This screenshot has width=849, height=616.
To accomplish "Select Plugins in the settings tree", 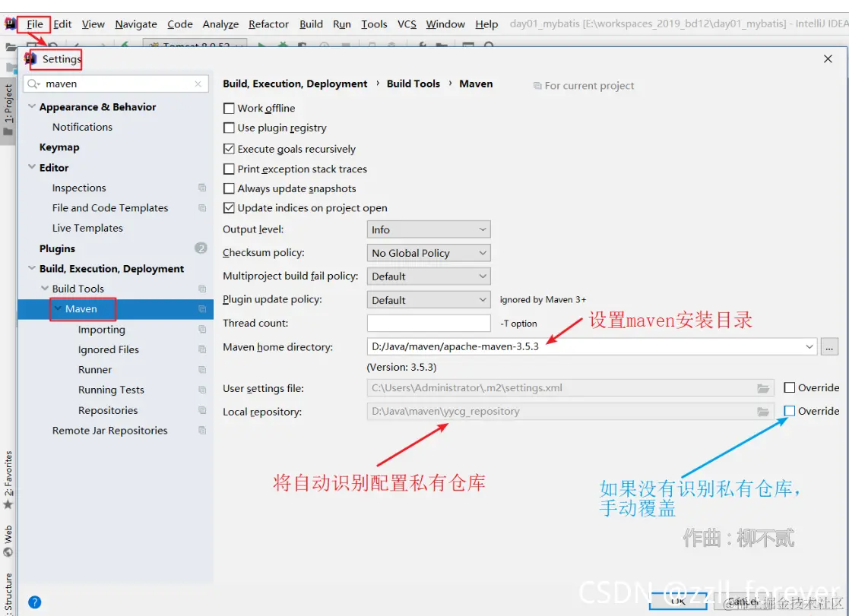I will click(x=57, y=248).
